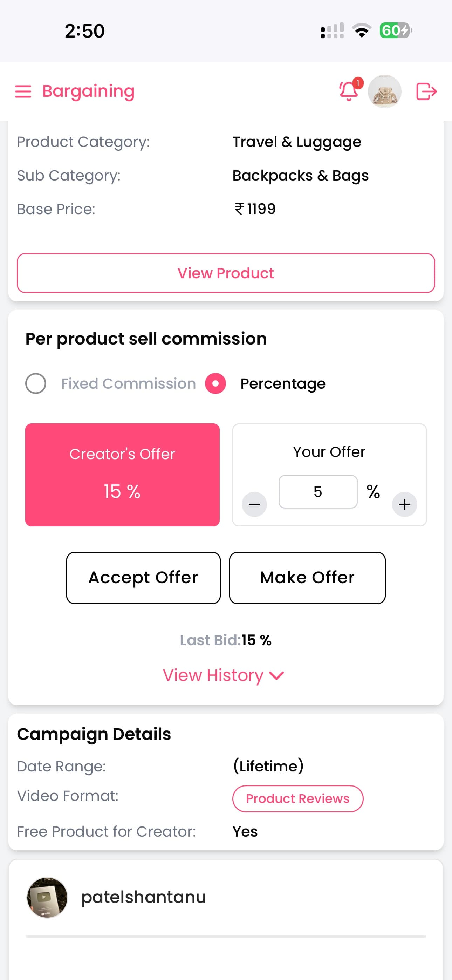Screen dimensions: 452x980
Task: Open the hamburger menu icon
Action: pos(23,92)
